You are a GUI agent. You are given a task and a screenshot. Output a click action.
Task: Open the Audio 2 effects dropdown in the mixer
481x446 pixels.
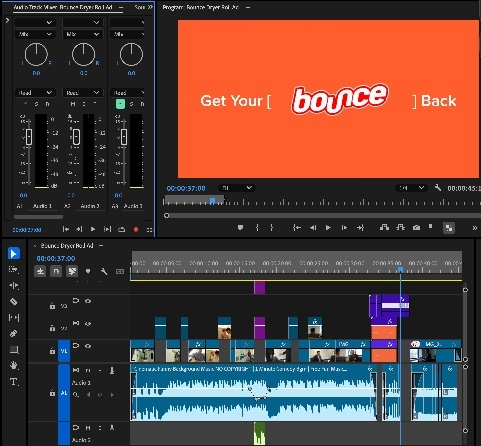[x=82, y=22]
